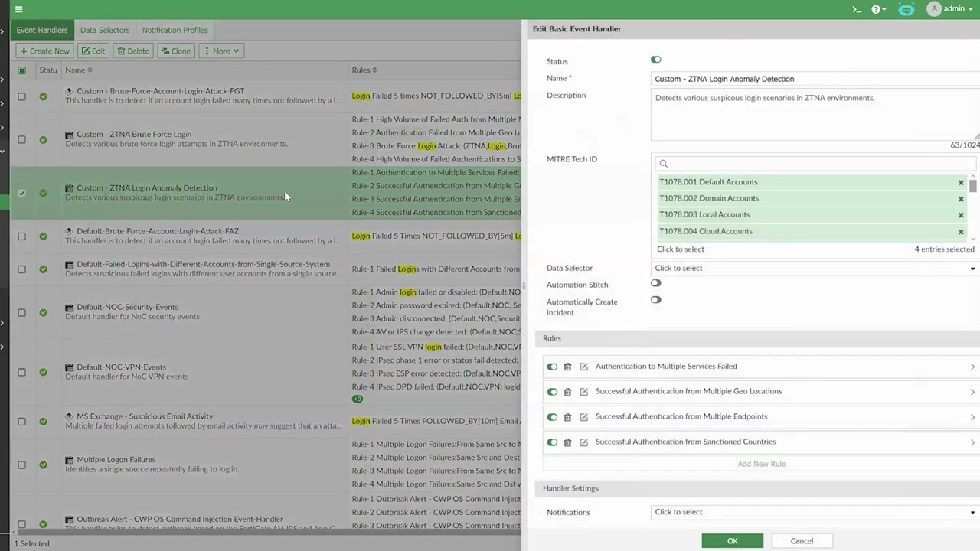Image resolution: width=980 pixels, height=551 pixels.
Task: Remove T1078.002 Domain Accounts entry
Action: (961, 199)
